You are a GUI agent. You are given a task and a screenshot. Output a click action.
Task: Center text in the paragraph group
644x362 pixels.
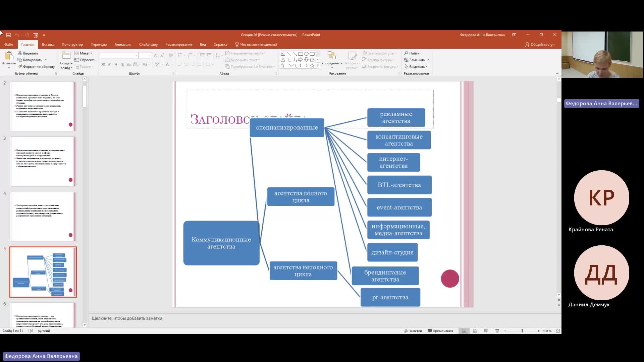click(x=186, y=64)
